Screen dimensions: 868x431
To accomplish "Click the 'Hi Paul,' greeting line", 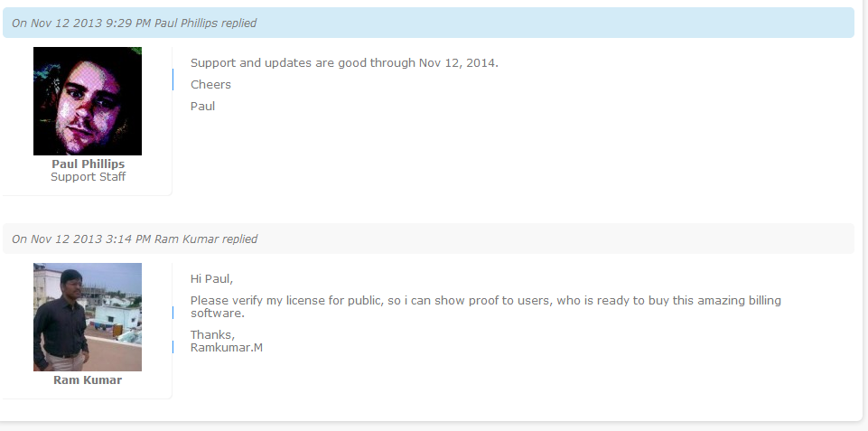I will pos(211,278).
